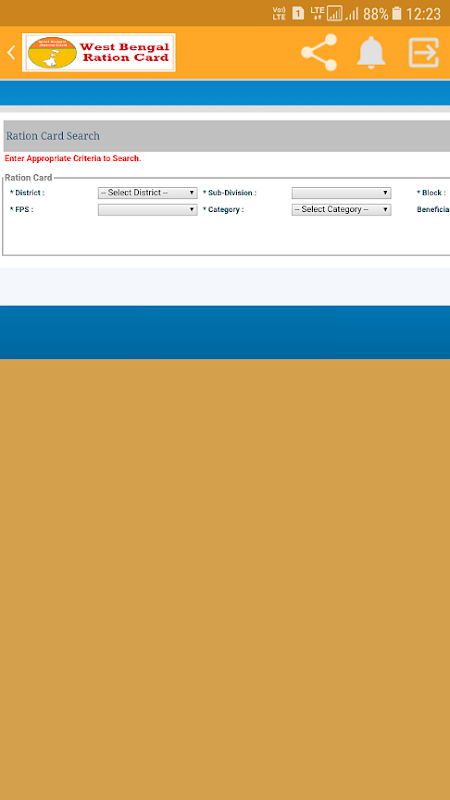Open notifications bell icon
This screenshot has height=800, width=450.
click(371, 52)
